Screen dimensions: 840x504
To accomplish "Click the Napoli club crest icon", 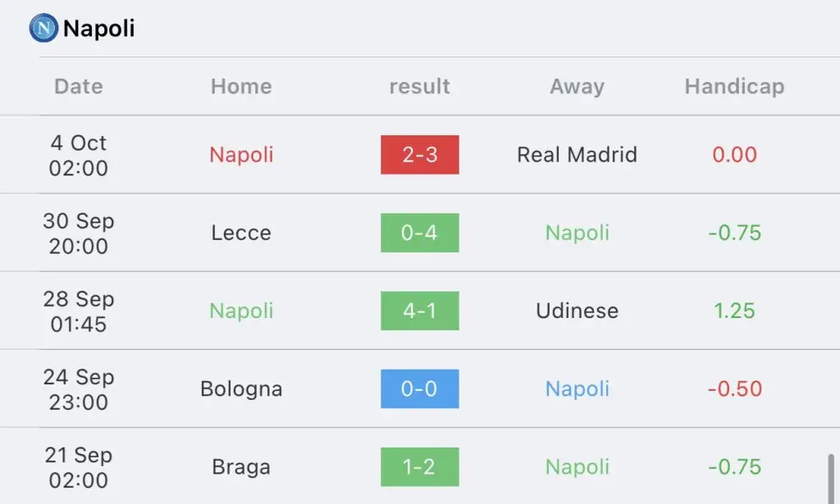I will tap(43, 28).
